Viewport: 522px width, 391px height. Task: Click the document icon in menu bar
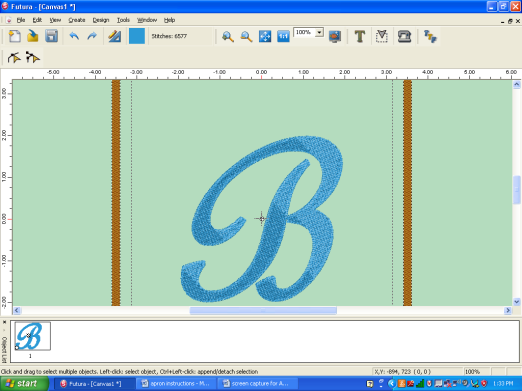(x=9, y=20)
